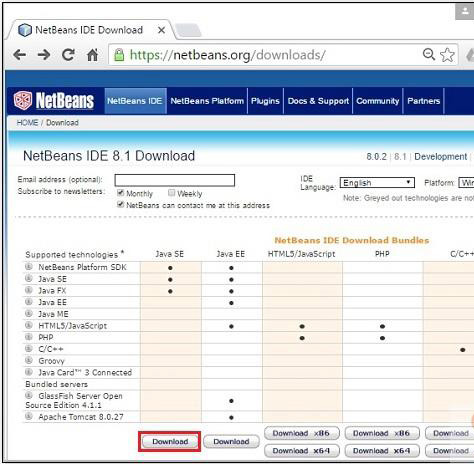Click Download button for Java SE bundle
Screen dimensions: 474x464
pos(170,442)
